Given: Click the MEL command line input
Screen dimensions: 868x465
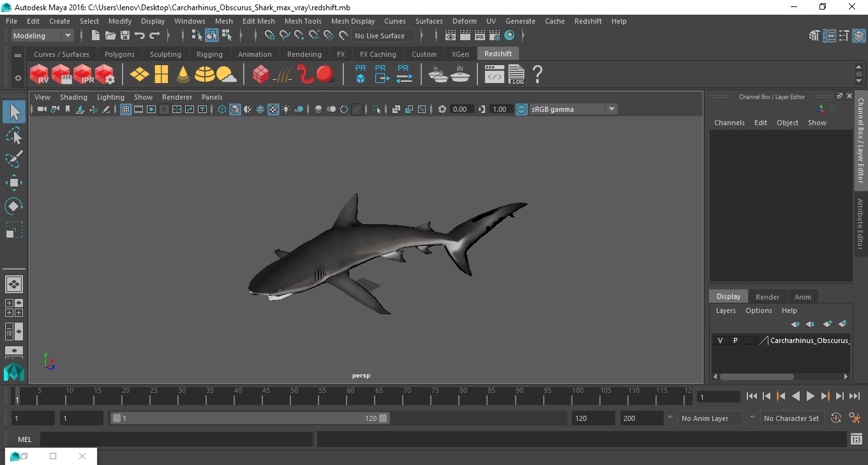Looking at the screenshot, I should (x=177, y=439).
